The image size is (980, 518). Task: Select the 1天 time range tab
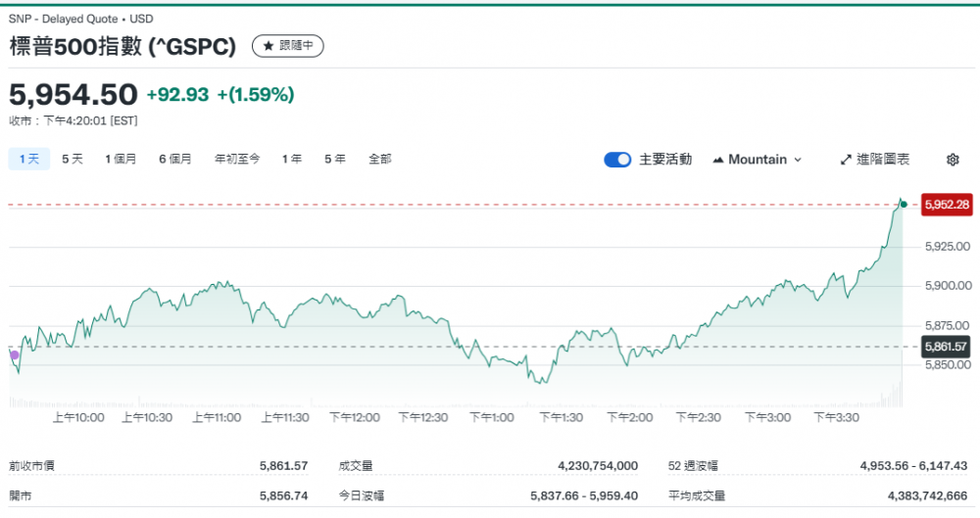click(x=28, y=159)
